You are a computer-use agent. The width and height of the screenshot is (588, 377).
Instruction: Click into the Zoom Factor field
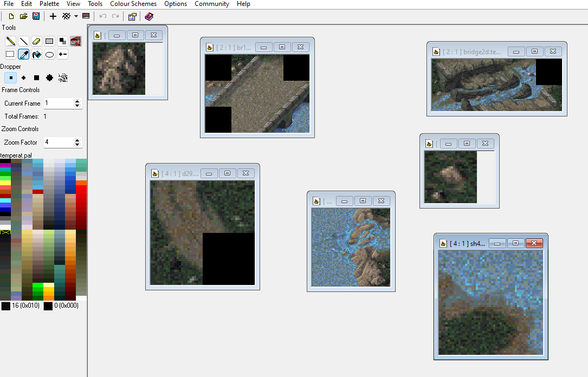[59, 142]
